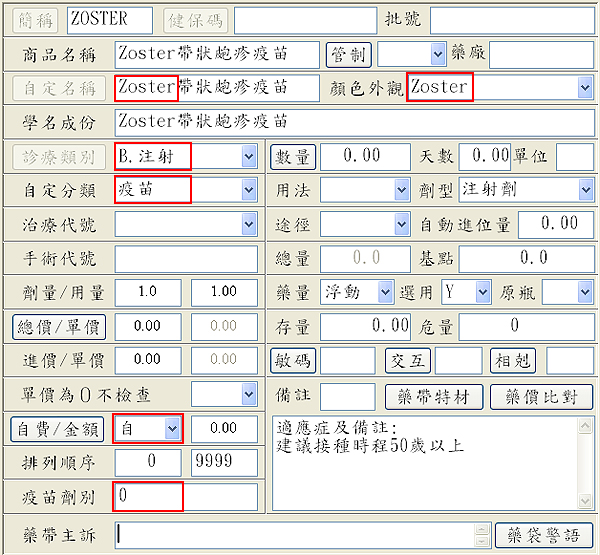Open the 自費 dropdown next to 自費/金額

pos(172,428)
